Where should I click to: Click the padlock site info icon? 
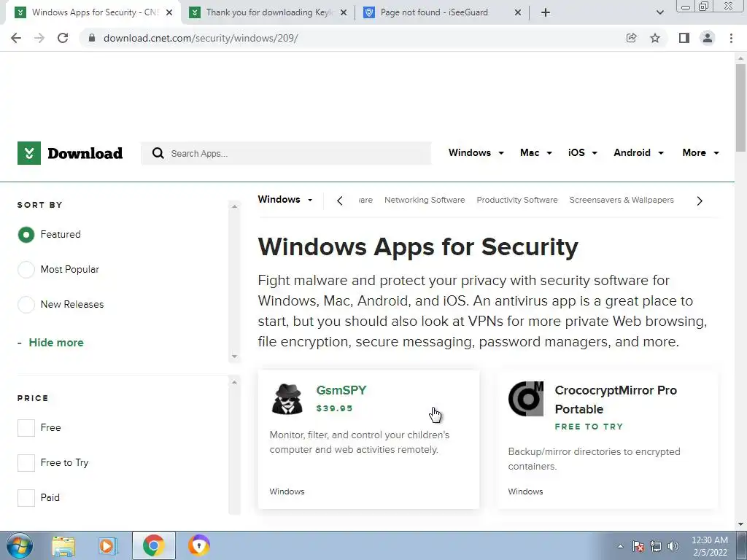click(x=92, y=38)
